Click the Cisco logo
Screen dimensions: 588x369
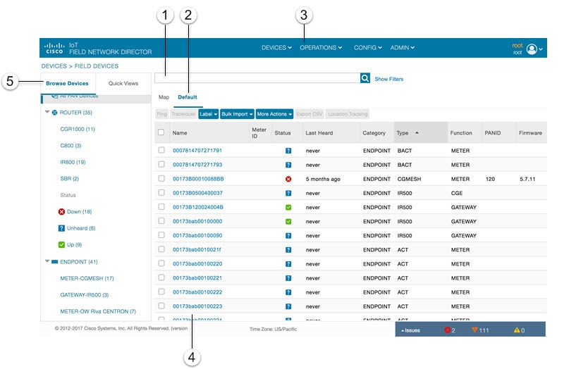tap(54, 48)
